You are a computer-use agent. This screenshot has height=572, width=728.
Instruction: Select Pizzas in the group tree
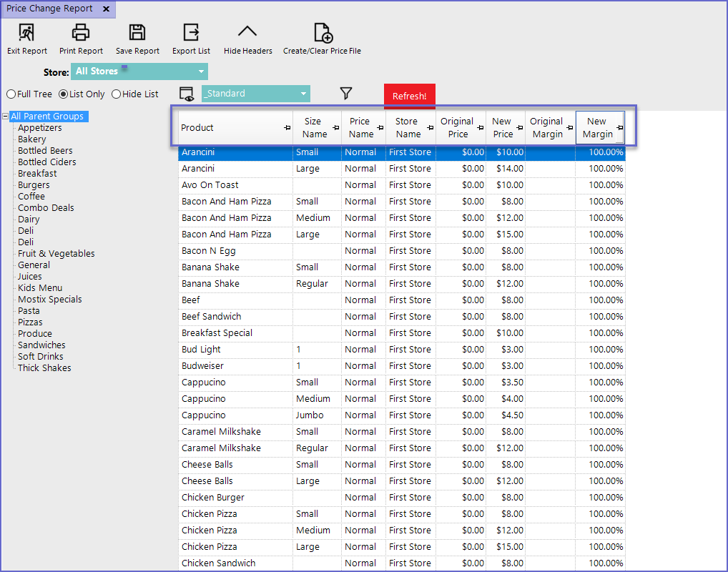tap(30, 322)
